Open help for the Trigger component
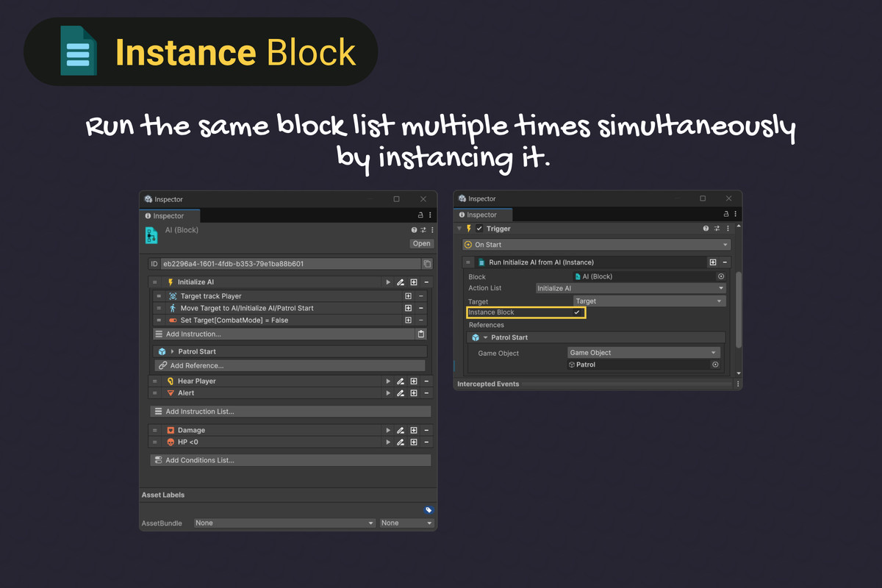The width and height of the screenshot is (882, 588). click(706, 229)
